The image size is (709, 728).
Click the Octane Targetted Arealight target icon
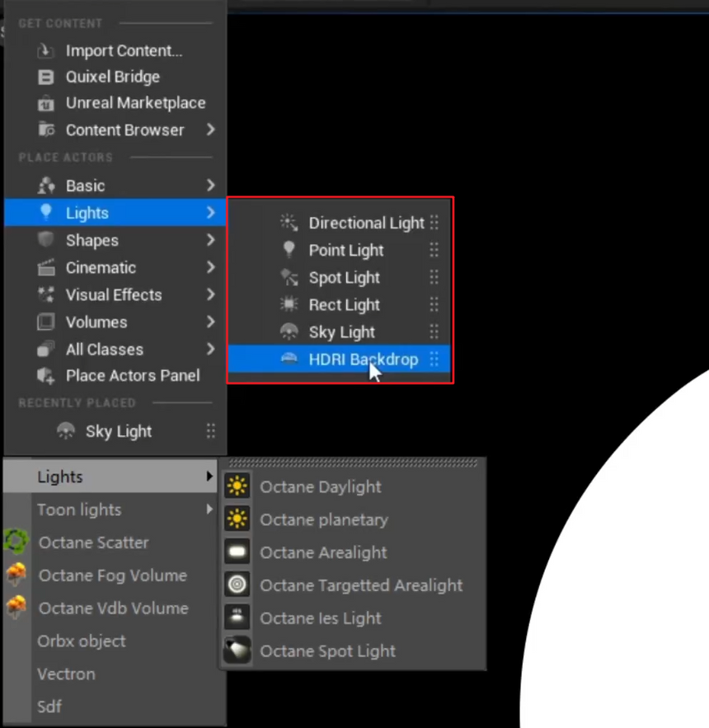[x=237, y=585]
